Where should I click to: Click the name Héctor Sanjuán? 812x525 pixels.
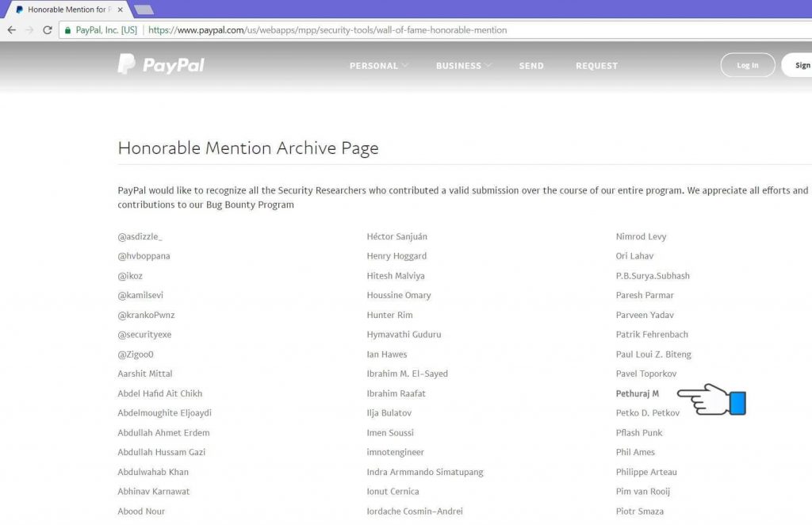397,236
